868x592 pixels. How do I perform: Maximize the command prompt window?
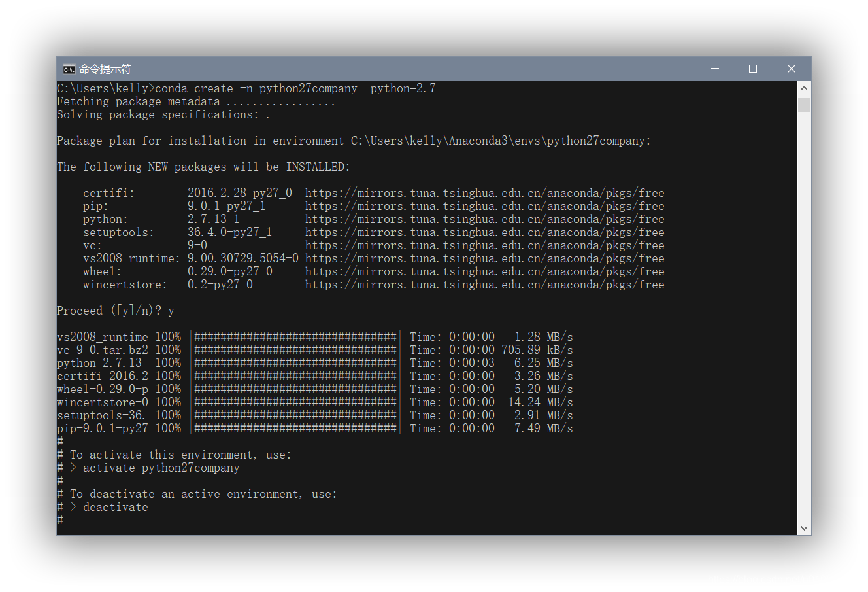tap(753, 69)
